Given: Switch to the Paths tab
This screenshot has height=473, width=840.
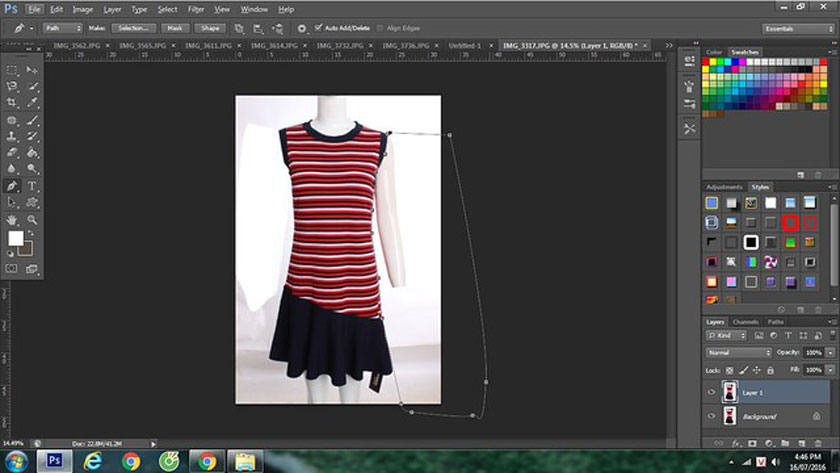Looking at the screenshot, I should point(775,322).
